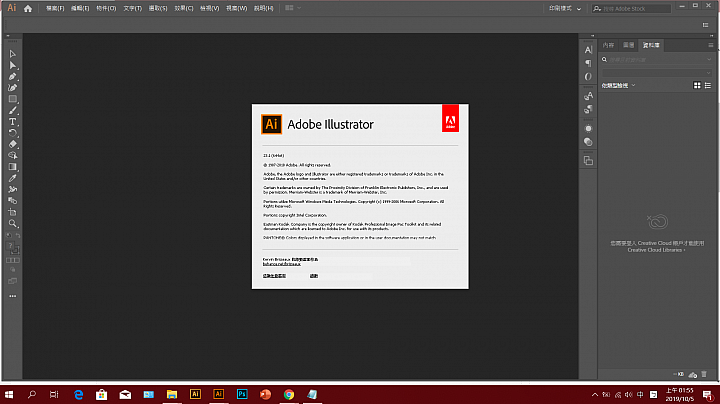
Task: Open the 視窗(W) menu
Action: point(236,8)
